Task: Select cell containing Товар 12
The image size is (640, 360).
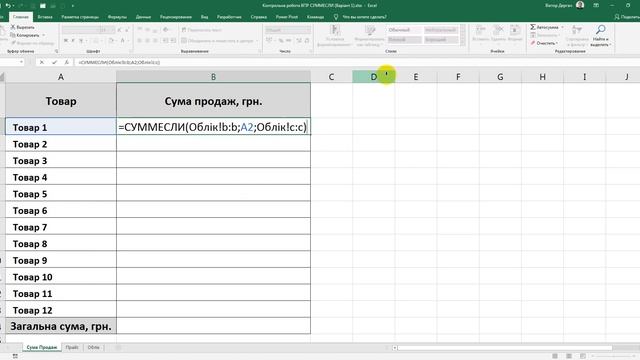Action: [x=61, y=310]
